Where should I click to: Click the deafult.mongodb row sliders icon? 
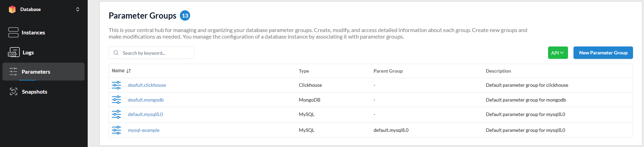[117, 100]
